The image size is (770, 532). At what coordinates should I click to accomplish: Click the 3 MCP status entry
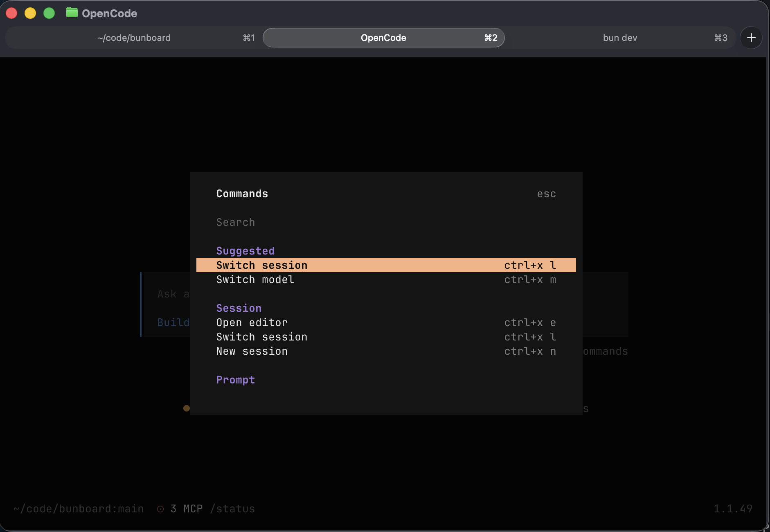[x=187, y=509]
